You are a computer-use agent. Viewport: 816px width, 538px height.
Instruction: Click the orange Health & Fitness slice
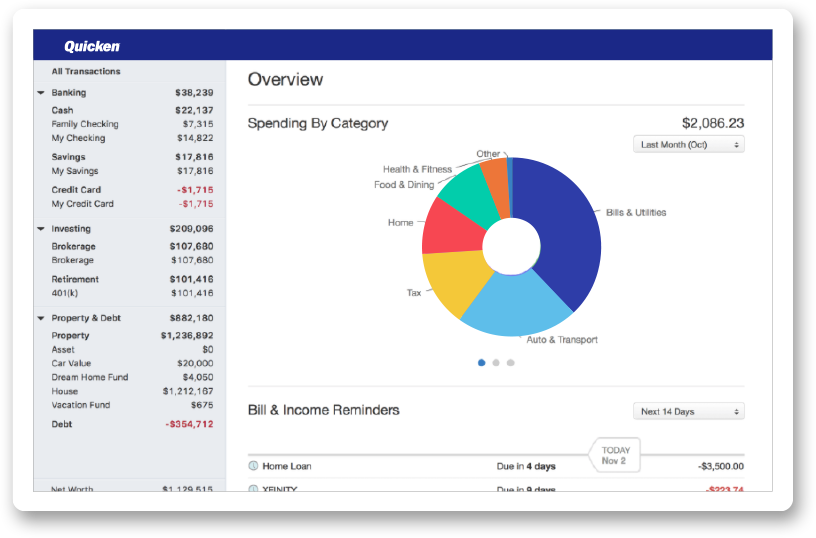(496, 187)
